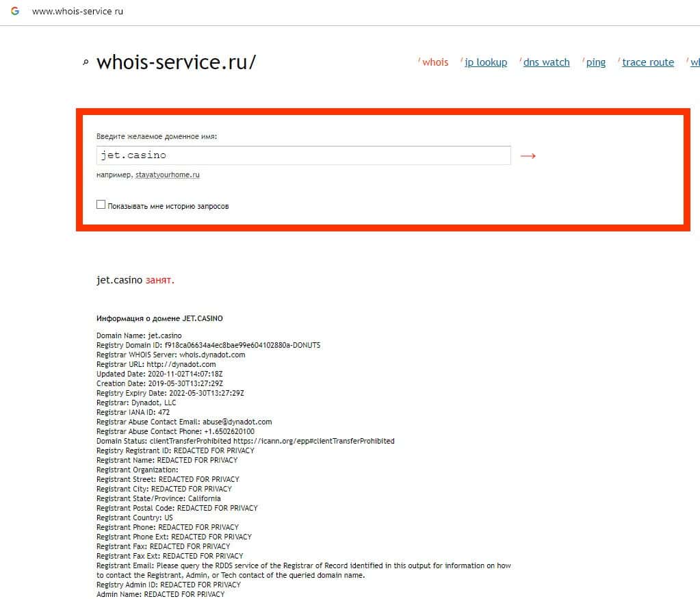Screen dimensions: 700x599
Task: Click the whois-service.ru/ site title
Action: click(177, 62)
